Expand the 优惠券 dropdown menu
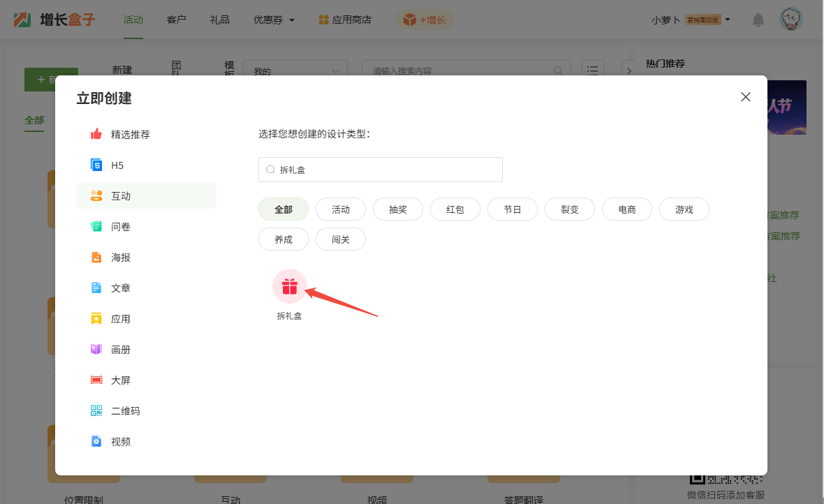The width and height of the screenshot is (824, 504). (x=274, y=20)
